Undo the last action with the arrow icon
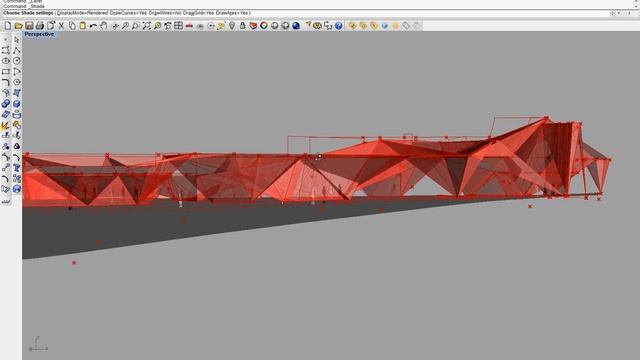Image resolution: width=640 pixels, height=360 pixels. pos(93,26)
